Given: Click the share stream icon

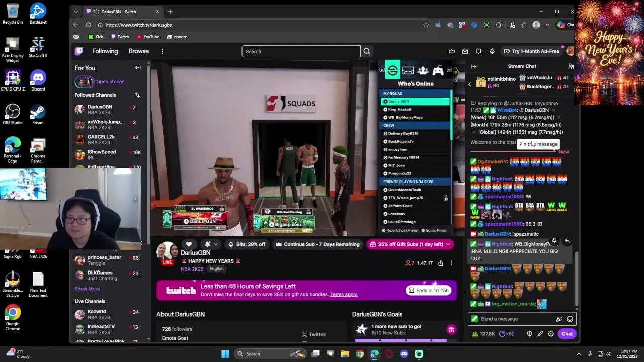Looking at the screenshot, I should point(441,263).
